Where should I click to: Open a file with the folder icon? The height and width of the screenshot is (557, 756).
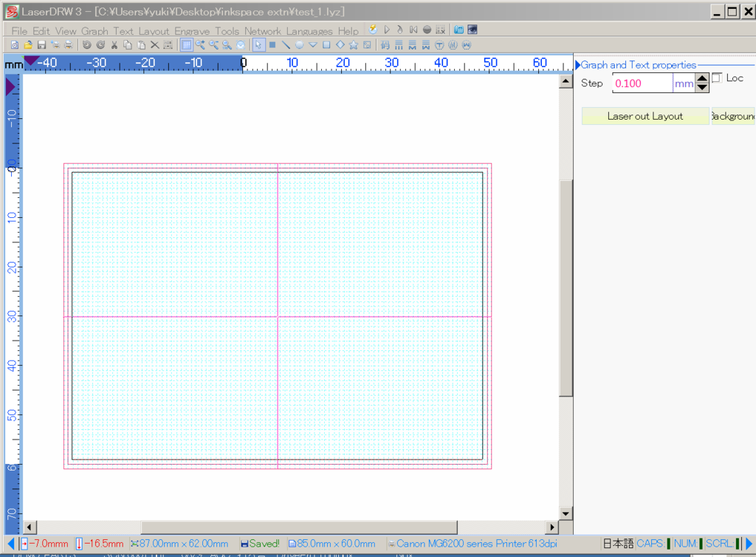tap(28, 45)
